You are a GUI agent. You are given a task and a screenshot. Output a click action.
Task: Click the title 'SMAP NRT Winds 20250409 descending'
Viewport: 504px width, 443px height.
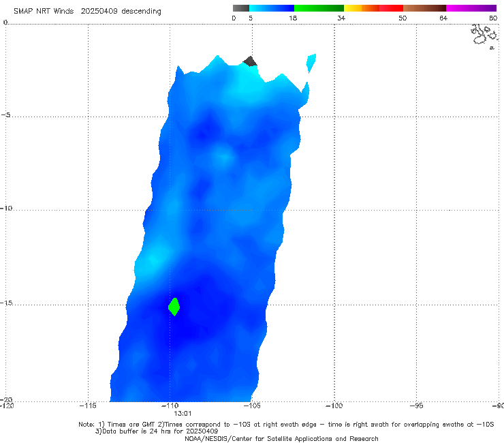point(87,11)
